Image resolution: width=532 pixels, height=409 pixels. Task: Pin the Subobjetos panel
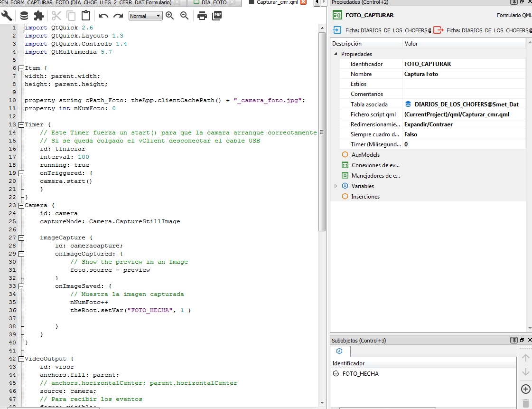tap(514, 340)
